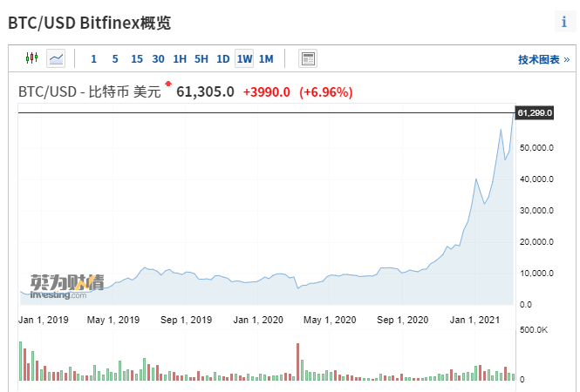580x392 pixels.
Task: Click the Jan 1, 2020 axis label
Action: click(258, 320)
